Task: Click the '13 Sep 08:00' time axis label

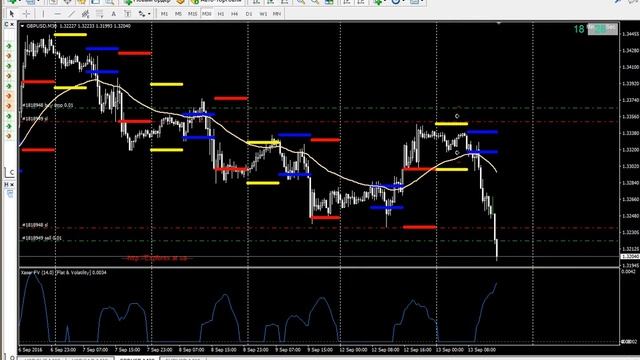Action: tap(482, 350)
